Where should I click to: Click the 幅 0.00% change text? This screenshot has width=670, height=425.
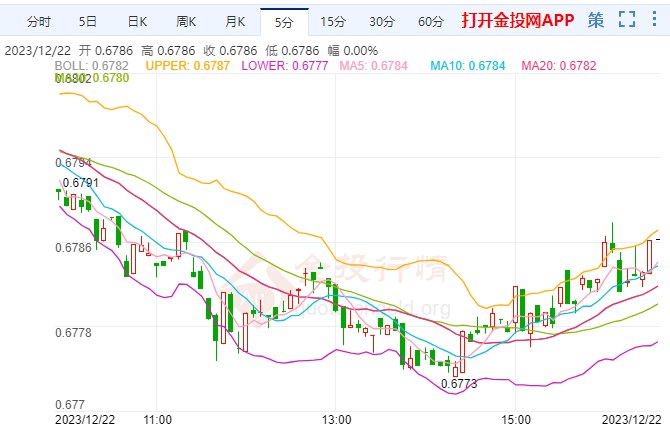tap(353, 51)
